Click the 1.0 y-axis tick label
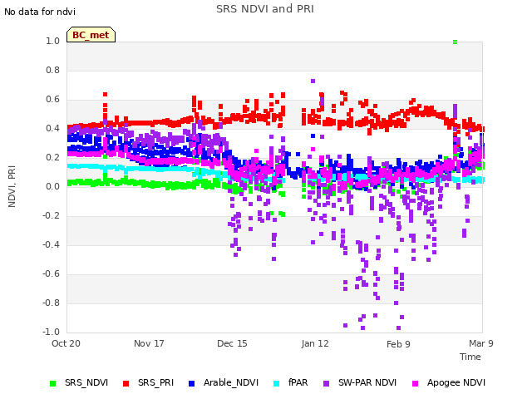The width and height of the screenshot is (532, 399). tap(52, 41)
